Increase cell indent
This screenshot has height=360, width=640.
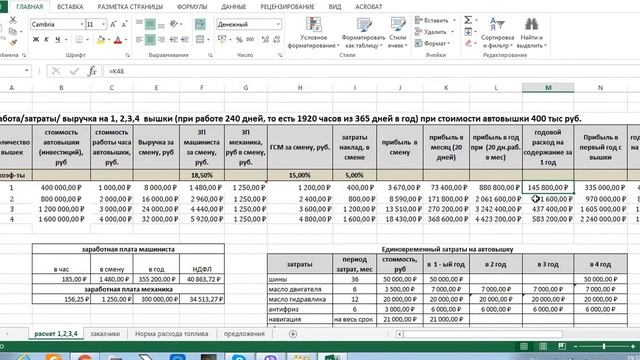(x=184, y=40)
